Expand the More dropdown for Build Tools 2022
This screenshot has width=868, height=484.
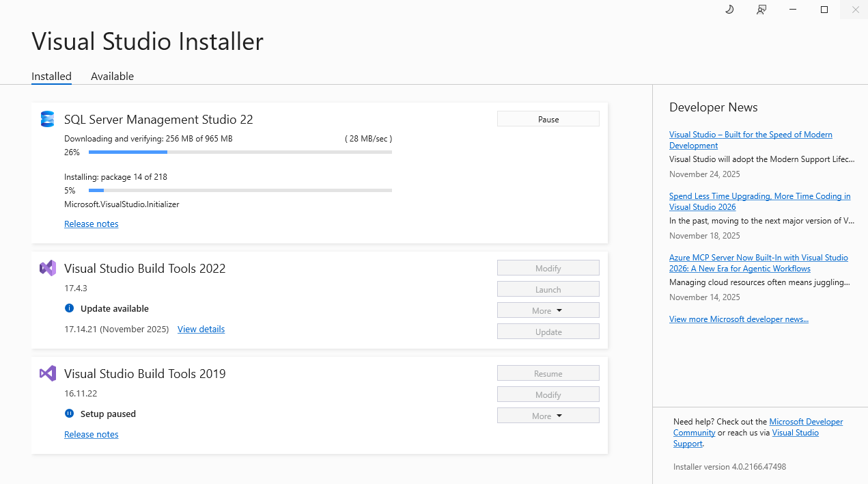[548, 310]
